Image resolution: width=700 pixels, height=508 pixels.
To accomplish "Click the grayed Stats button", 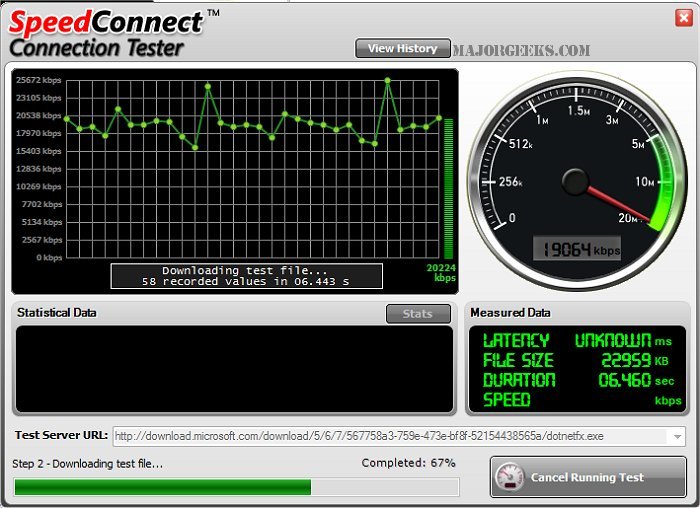I will pyautogui.click(x=418, y=313).
